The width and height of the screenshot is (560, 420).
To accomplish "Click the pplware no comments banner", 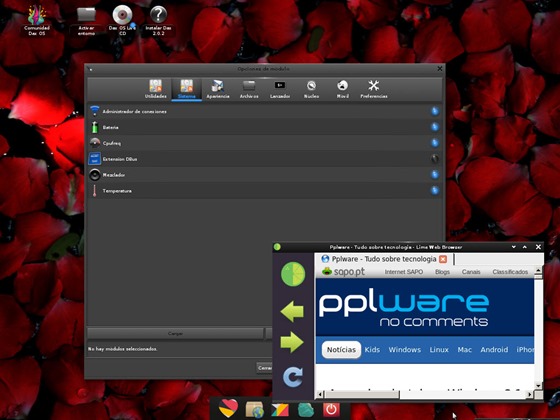I will point(425,307).
